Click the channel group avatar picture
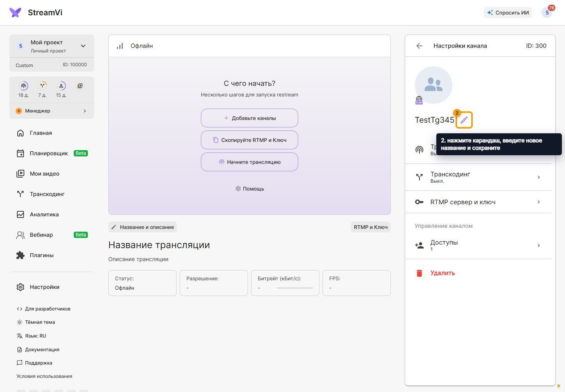The image size is (565, 392). [x=434, y=85]
